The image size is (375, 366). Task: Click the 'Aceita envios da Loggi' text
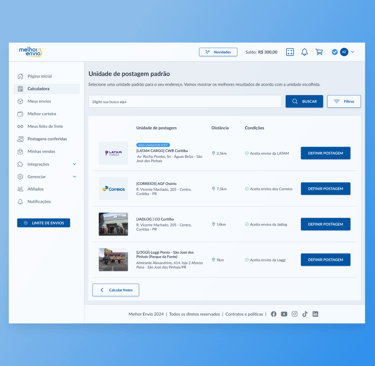point(268,260)
